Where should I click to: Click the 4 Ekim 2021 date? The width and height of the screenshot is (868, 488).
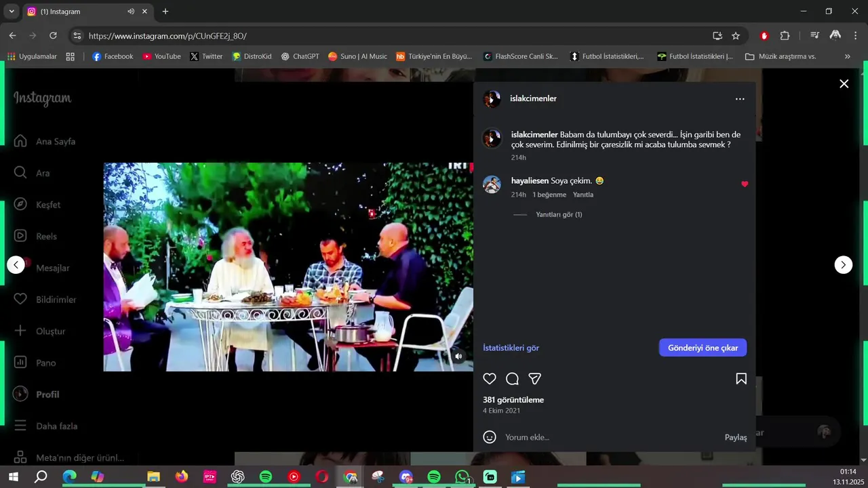coord(502,411)
